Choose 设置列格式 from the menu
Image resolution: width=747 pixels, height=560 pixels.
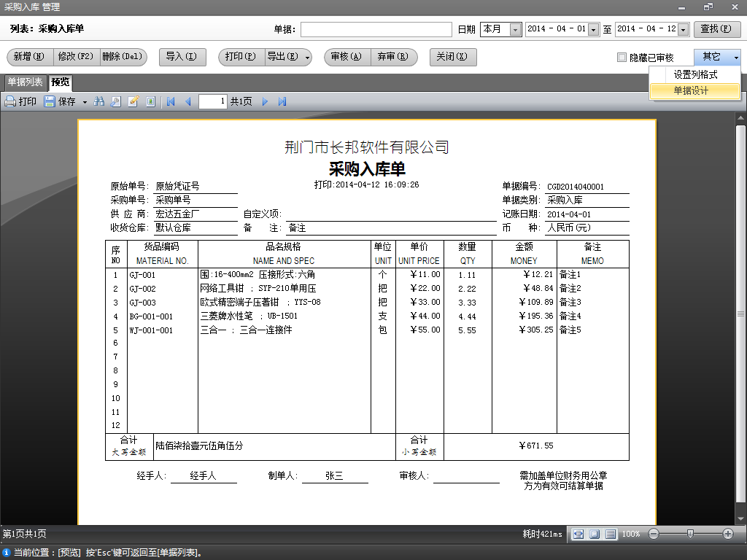pos(694,74)
